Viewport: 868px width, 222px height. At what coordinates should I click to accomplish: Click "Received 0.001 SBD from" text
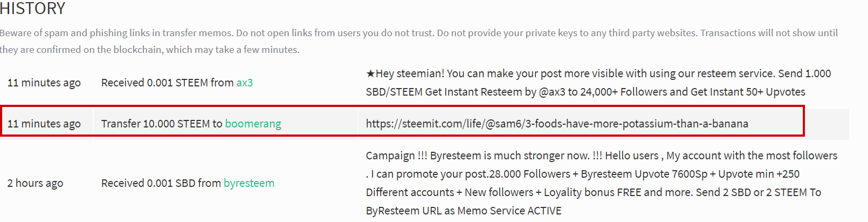(161, 183)
